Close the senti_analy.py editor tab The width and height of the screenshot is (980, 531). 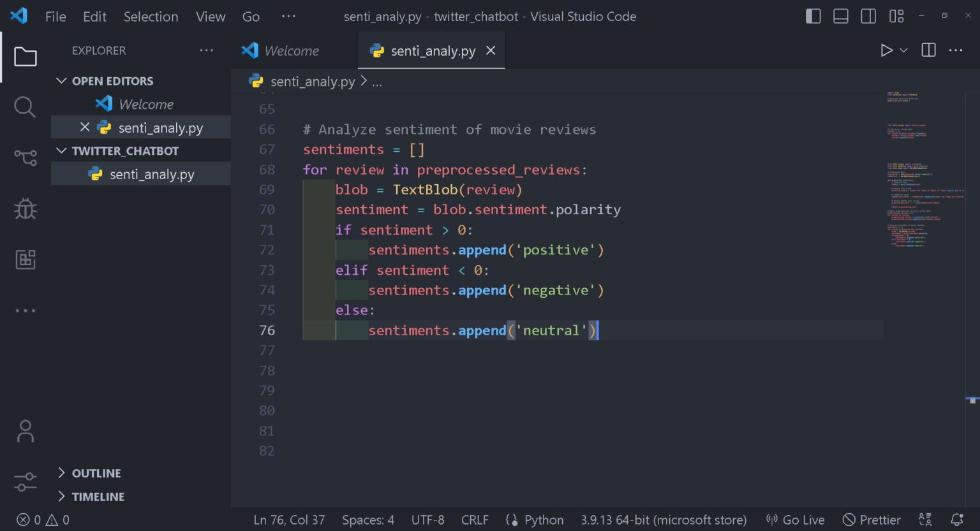(x=491, y=50)
